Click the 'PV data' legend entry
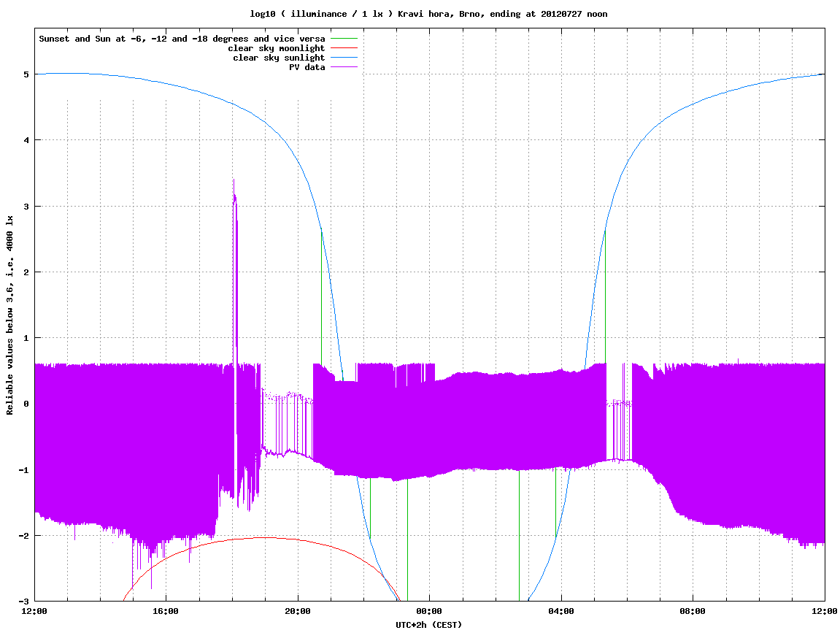 [307, 67]
